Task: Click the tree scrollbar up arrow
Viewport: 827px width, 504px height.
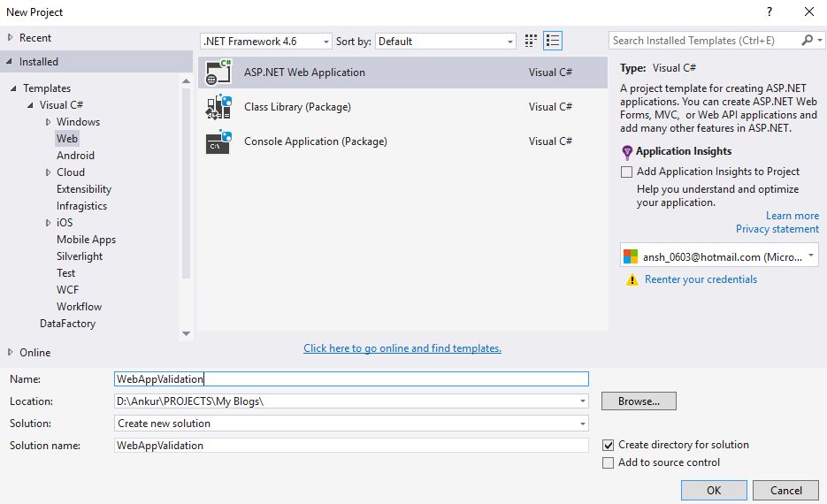Action: pos(186,81)
